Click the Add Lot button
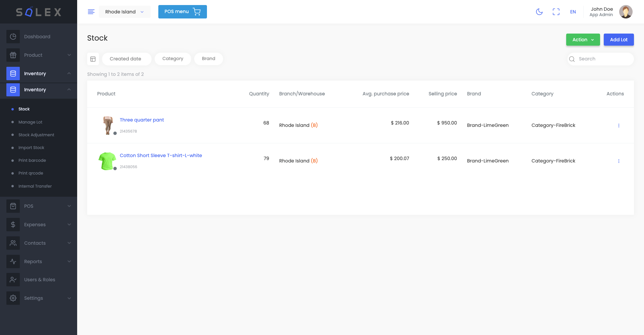644x335 pixels. pyautogui.click(x=619, y=39)
